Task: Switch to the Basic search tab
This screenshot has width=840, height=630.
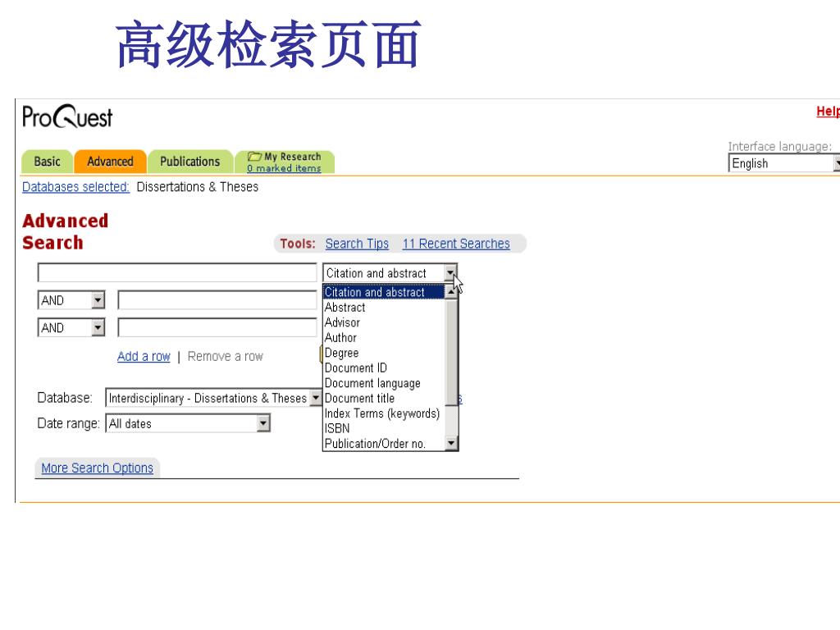Action: (47, 162)
